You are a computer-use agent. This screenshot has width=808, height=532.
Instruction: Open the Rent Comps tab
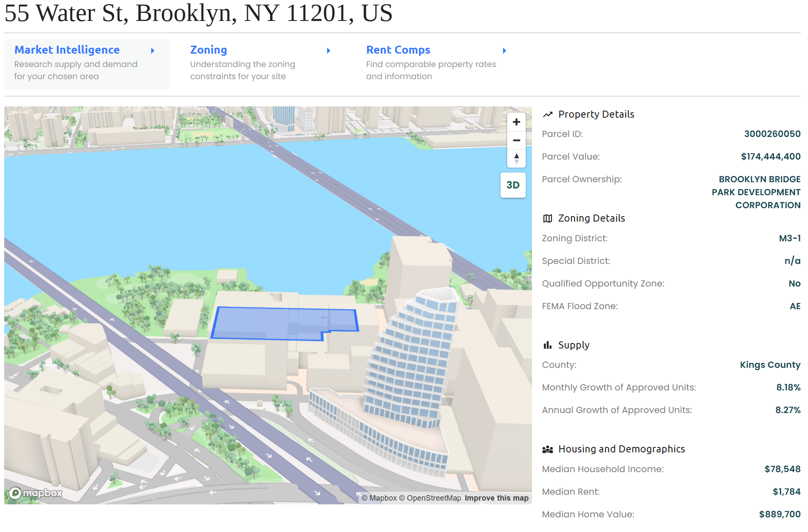click(398, 50)
